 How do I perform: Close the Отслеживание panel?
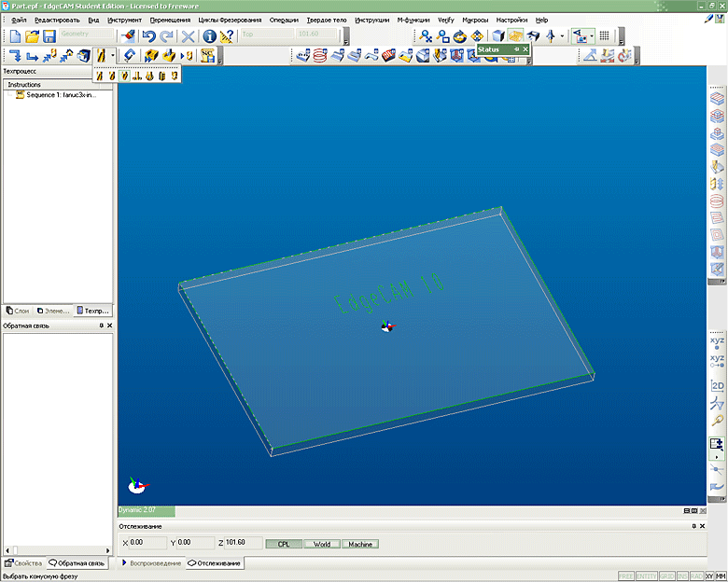point(702,526)
